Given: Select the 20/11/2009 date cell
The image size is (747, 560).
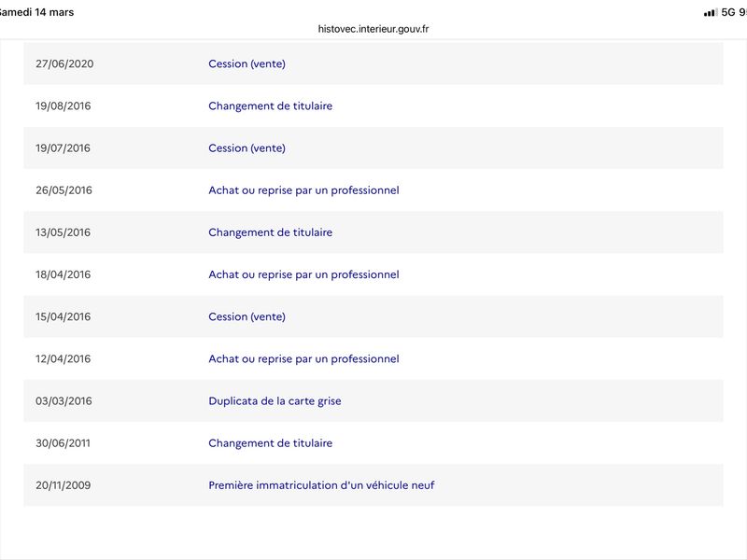Looking at the screenshot, I should (63, 485).
